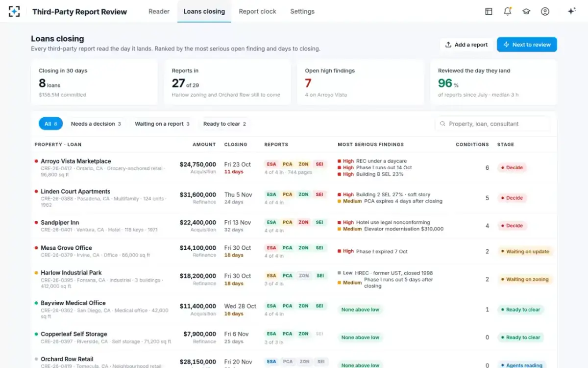Click the graduation cap learning icon
The height and width of the screenshot is (368, 588).
[526, 11]
